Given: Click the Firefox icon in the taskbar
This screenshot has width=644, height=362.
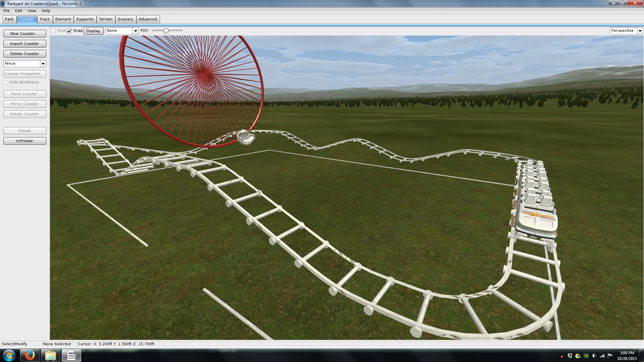Looking at the screenshot, I should [x=30, y=355].
